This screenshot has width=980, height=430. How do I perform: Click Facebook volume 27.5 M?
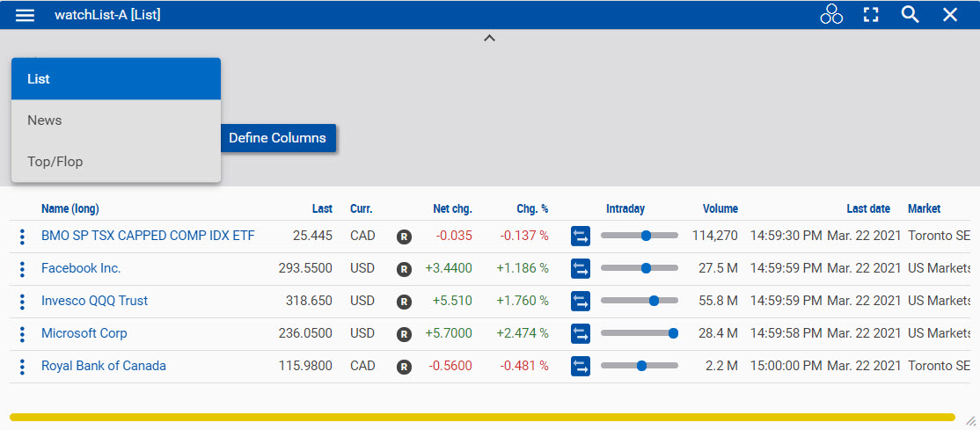tap(718, 268)
